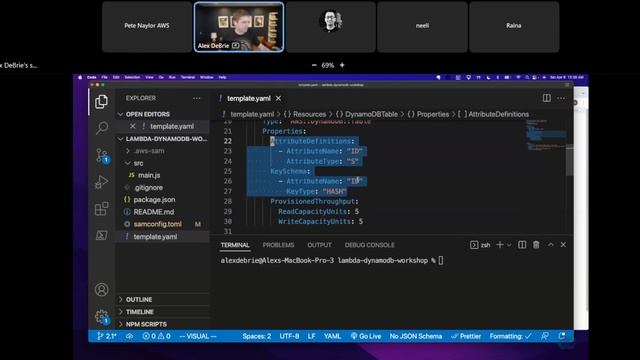Viewport: 640px width, 360px height.
Task: Kill terminal with trash icon
Action: pyautogui.click(x=536, y=245)
